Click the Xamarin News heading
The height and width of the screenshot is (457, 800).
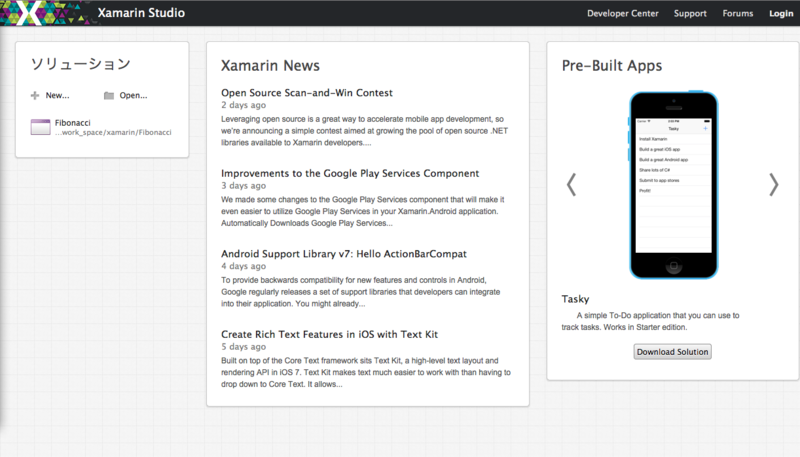click(270, 65)
